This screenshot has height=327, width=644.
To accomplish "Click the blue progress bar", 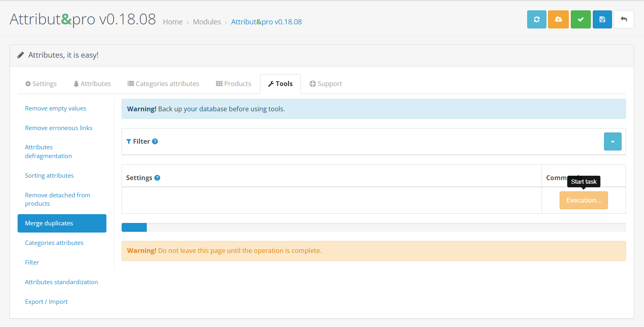I will [x=134, y=227].
